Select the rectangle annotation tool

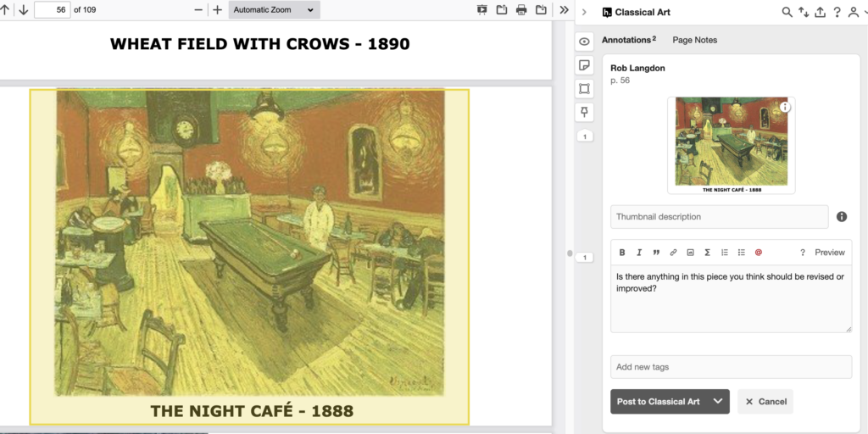[x=584, y=88]
